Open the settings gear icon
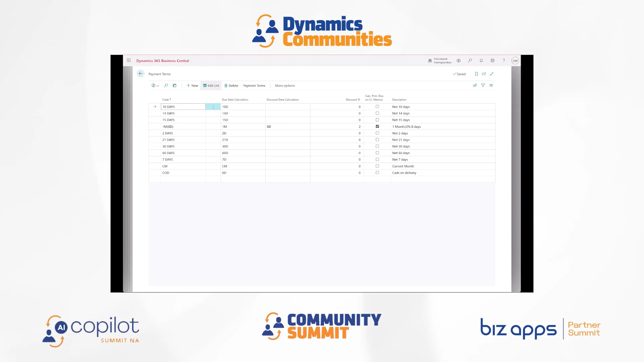Viewport: 644px width, 362px height. coord(492,61)
